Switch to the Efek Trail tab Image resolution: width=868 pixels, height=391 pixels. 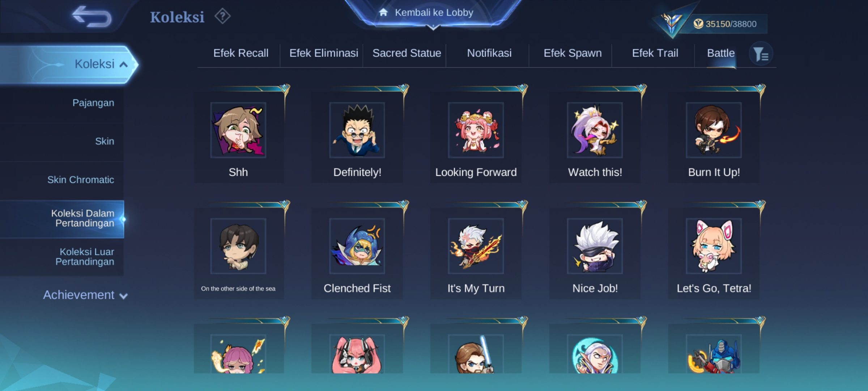(x=655, y=53)
